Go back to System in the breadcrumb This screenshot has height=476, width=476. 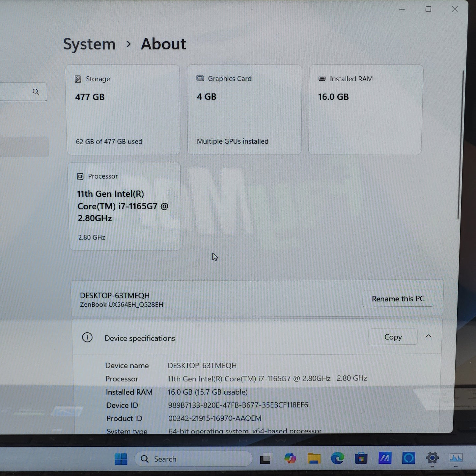point(89,44)
